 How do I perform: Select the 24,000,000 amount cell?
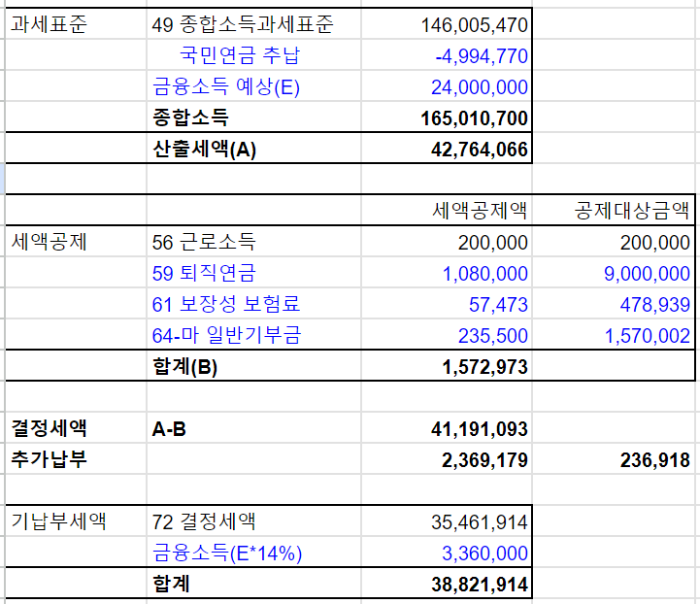[447, 85]
